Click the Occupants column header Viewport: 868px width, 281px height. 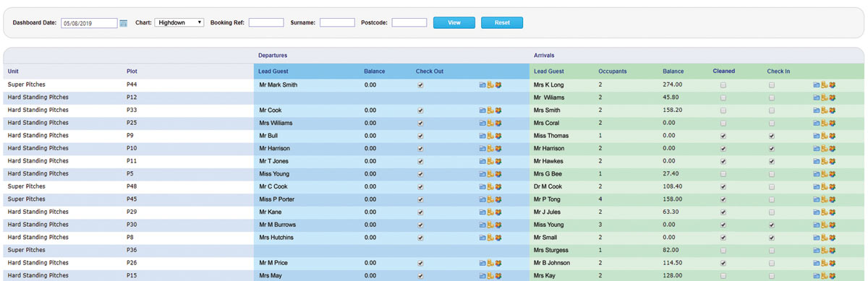[613, 72]
